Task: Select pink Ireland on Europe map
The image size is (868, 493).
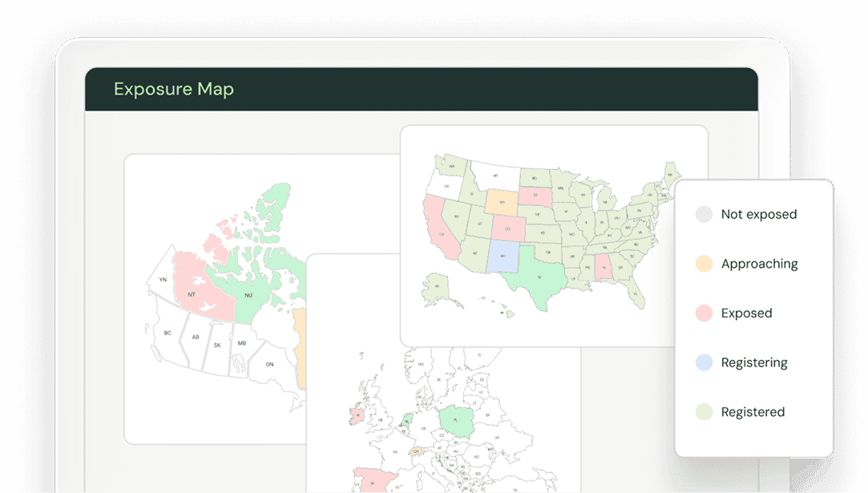Action: [x=357, y=415]
